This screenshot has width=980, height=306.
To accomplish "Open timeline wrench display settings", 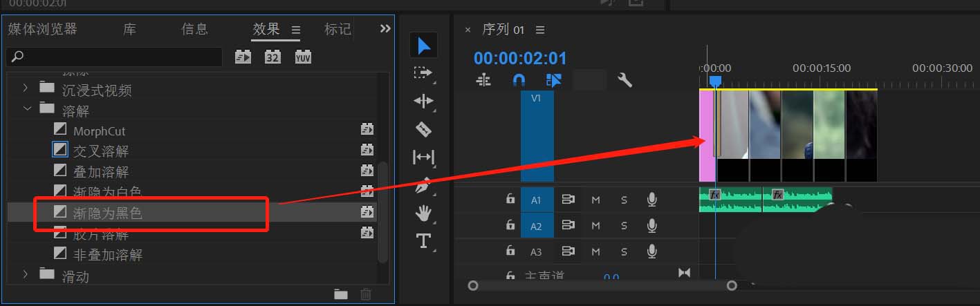I will click(x=625, y=80).
